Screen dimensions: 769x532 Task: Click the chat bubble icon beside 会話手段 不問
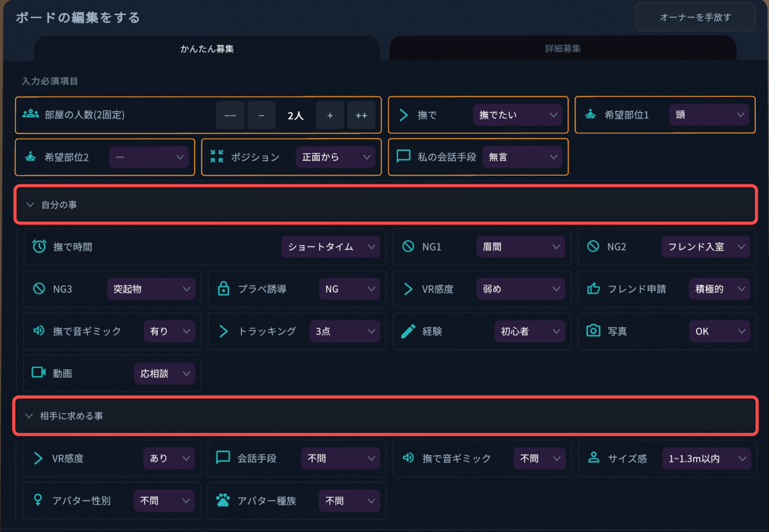coord(223,458)
